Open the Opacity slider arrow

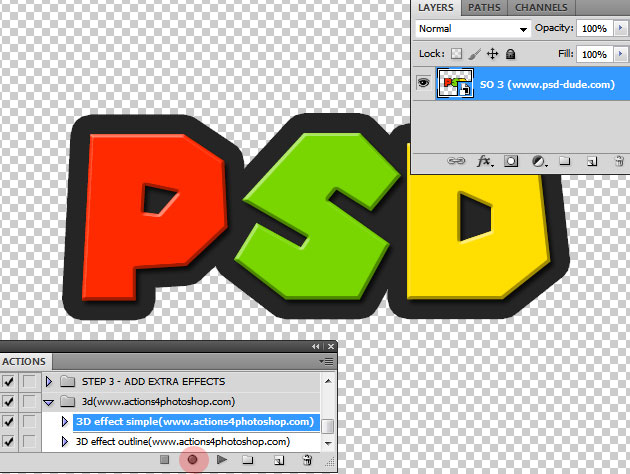(x=620, y=28)
